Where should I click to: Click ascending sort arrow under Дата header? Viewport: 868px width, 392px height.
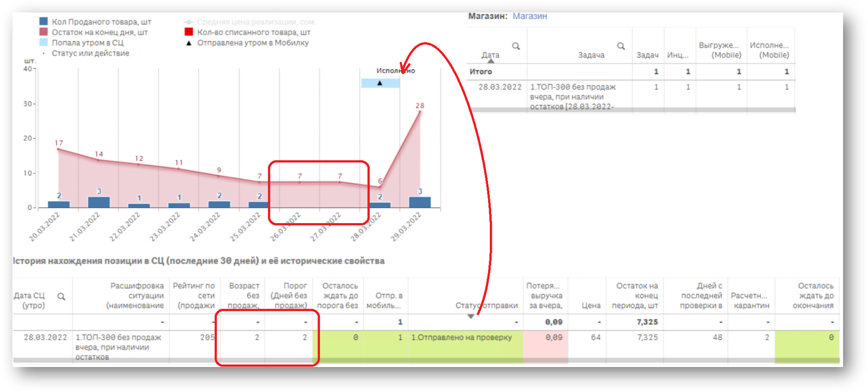click(490, 61)
